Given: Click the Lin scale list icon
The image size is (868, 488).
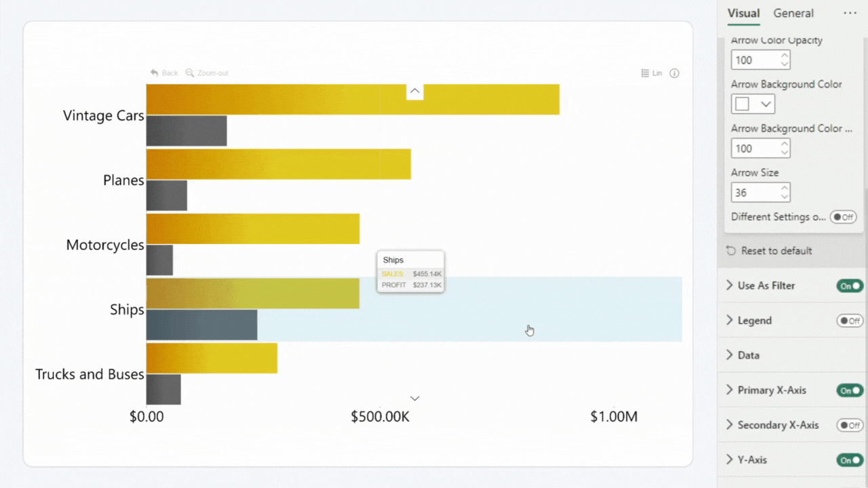Looking at the screenshot, I should pyautogui.click(x=645, y=73).
